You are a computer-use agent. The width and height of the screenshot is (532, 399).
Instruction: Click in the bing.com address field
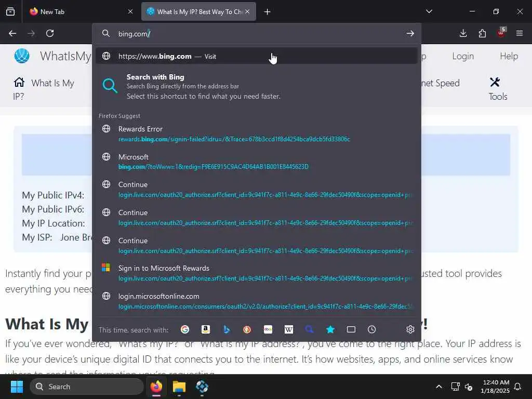(258, 34)
